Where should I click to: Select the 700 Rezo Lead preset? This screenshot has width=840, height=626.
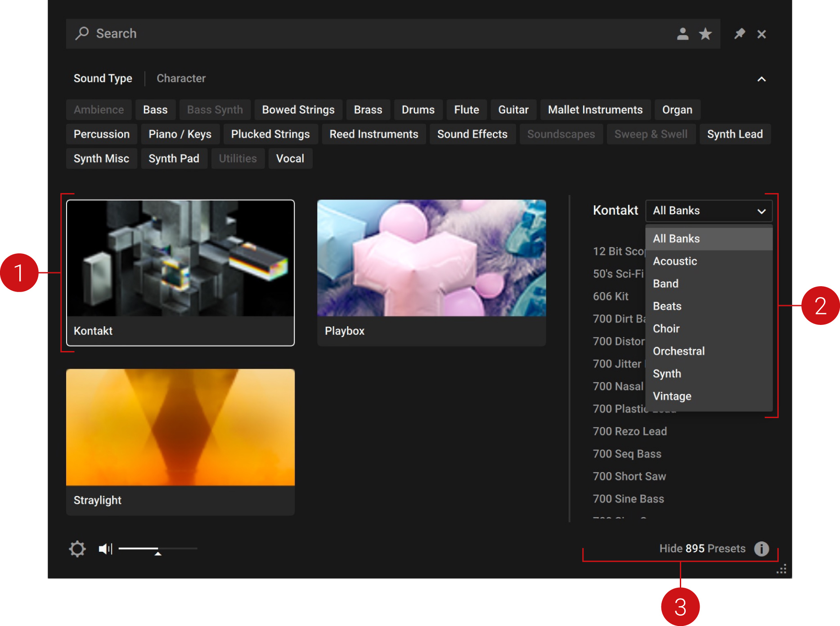point(629,431)
